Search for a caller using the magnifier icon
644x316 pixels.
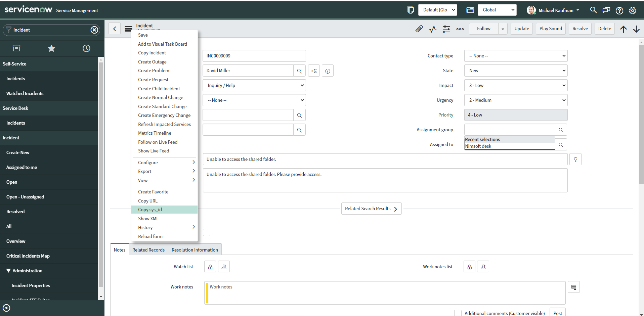pos(299,71)
